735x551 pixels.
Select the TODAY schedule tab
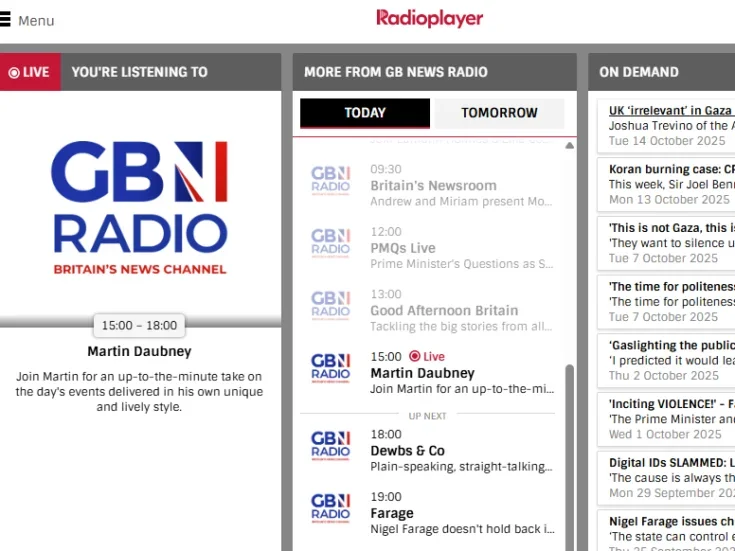(365, 113)
